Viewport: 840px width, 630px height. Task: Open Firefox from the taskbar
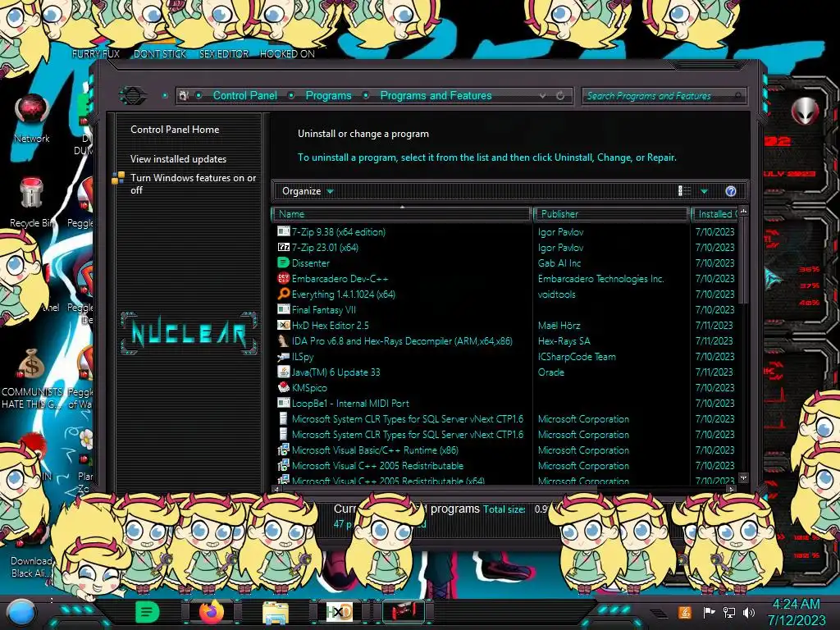[x=212, y=612]
